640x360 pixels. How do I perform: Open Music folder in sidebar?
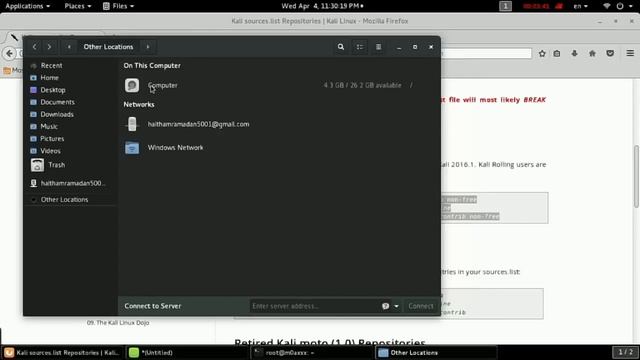pos(49,127)
